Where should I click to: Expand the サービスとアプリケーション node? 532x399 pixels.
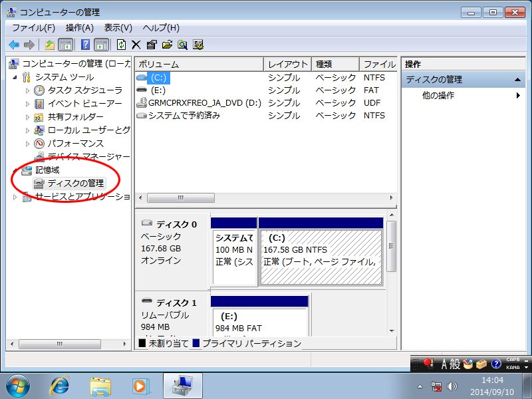point(15,197)
